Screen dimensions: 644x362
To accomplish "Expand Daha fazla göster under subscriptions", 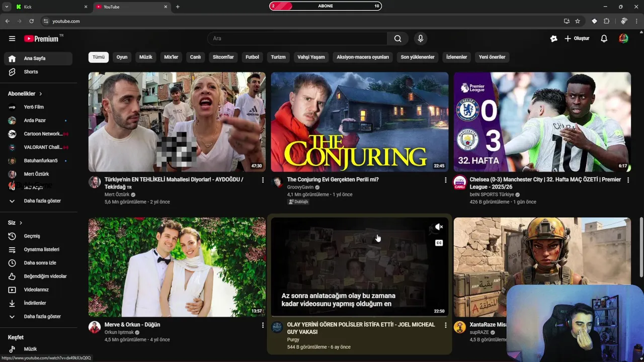I will coord(38,201).
